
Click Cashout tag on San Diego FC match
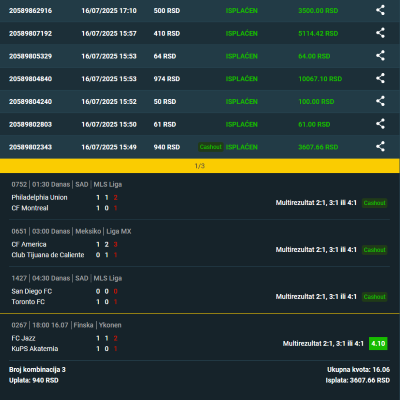375,297
